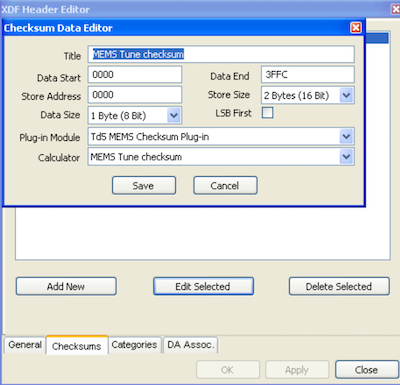Open the DA Assoc. tab

tap(190, 345)
